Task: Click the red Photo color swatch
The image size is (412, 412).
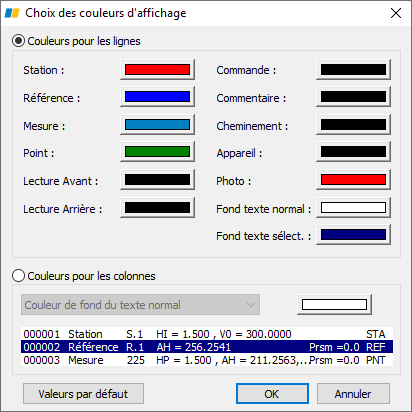Action: pyautogui.click(x=353, y=180)
